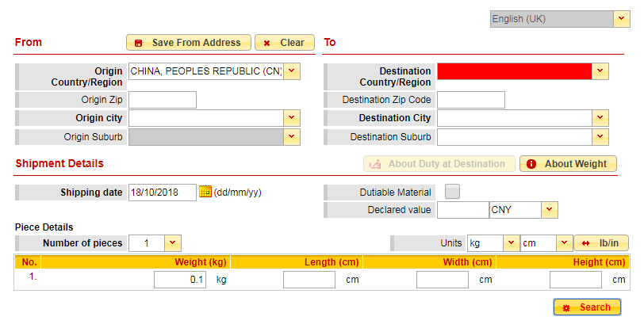The image size is (644, 328).
Task: Expand the Origin city dropdown
Action: (x=293, y=118)
